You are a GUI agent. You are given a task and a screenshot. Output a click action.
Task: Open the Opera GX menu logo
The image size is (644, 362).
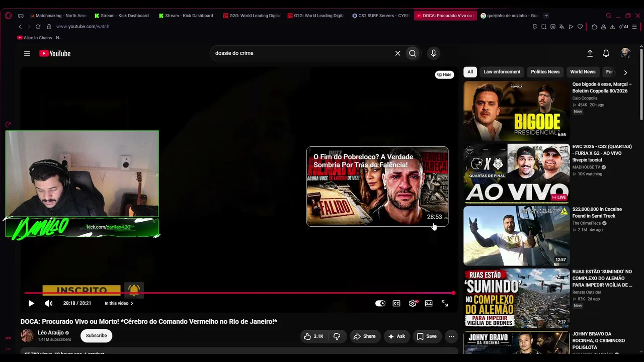(x=8, y=16)
